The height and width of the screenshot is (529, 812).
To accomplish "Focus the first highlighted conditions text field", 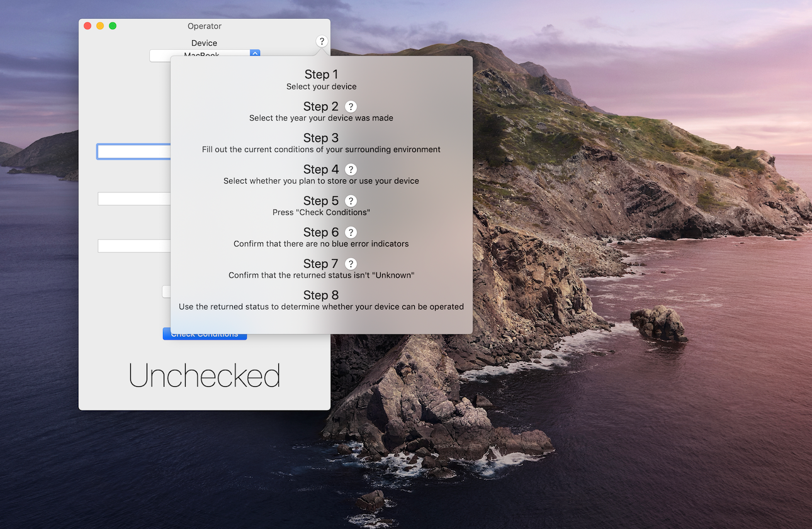I will click(133, 152).
